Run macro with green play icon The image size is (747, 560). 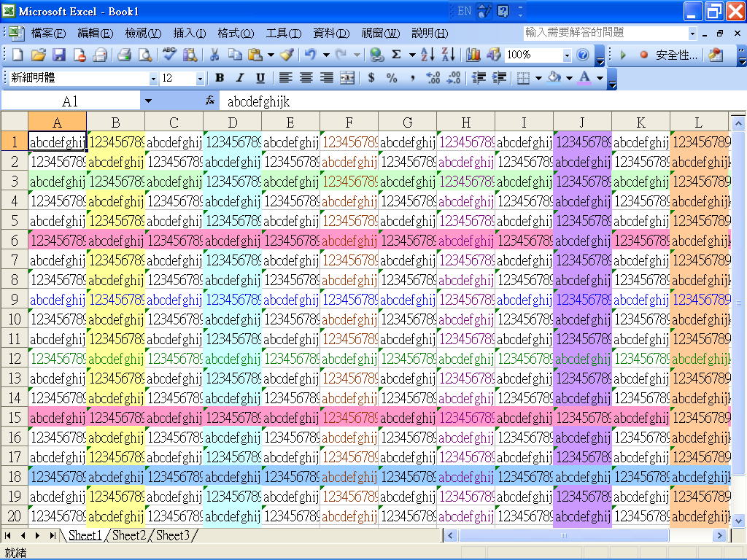point(623,55)
